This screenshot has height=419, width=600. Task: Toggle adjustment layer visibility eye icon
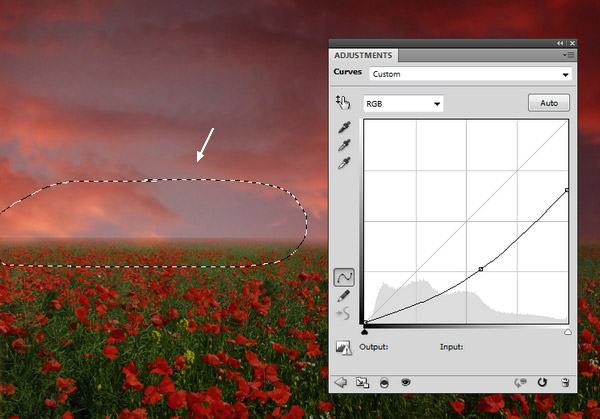tap(406, 382)
